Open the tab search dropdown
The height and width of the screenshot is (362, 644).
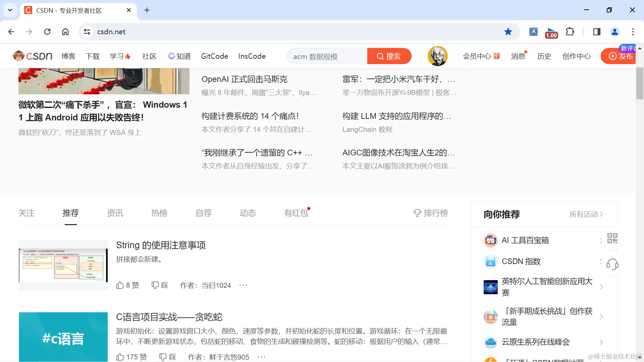coord(10,10)
